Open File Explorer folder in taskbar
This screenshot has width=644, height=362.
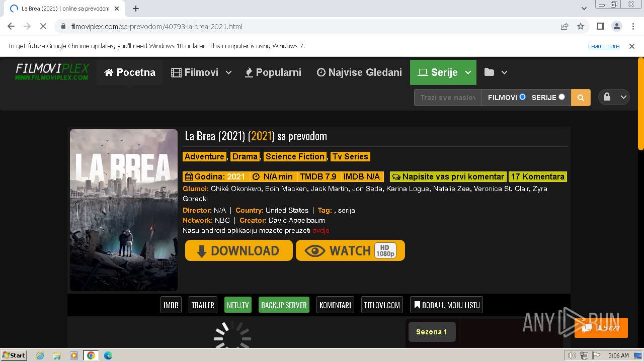57,355
